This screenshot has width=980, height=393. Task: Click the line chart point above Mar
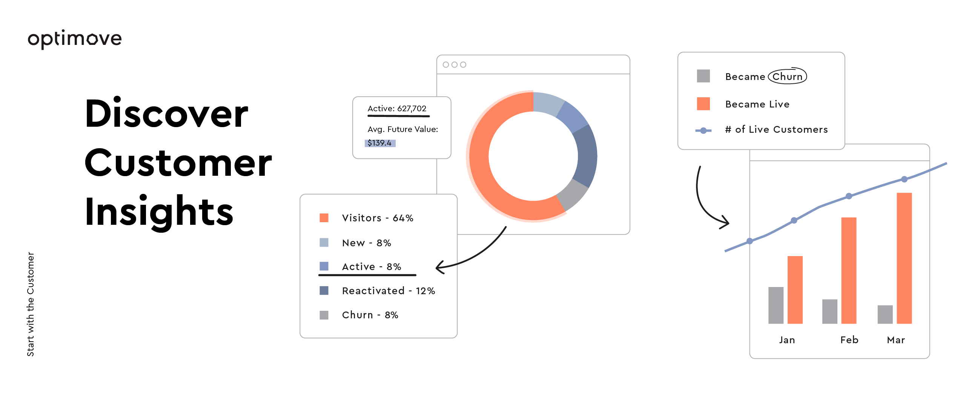coord(904,179)
